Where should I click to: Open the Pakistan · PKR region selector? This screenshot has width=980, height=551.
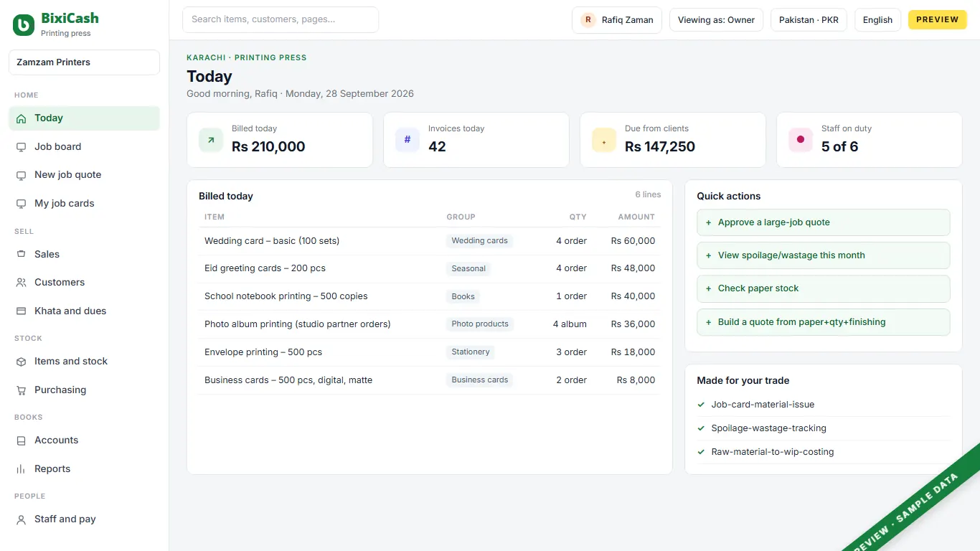tap(809, 20)
